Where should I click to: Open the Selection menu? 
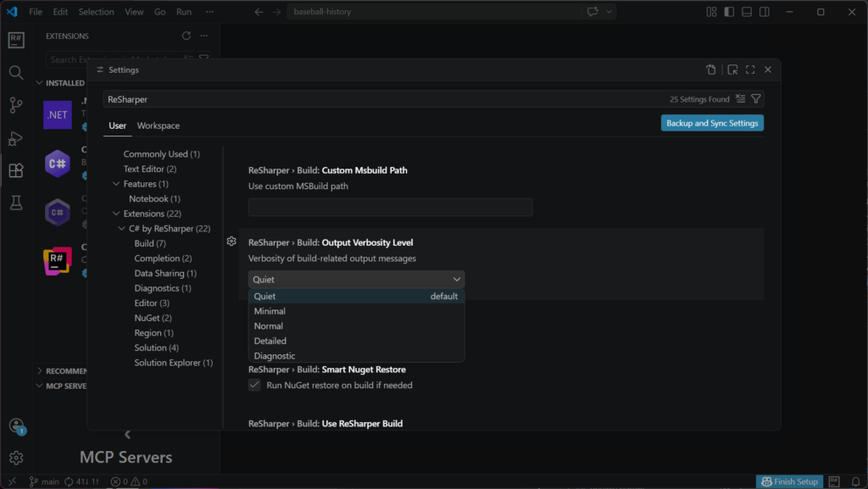96,12
